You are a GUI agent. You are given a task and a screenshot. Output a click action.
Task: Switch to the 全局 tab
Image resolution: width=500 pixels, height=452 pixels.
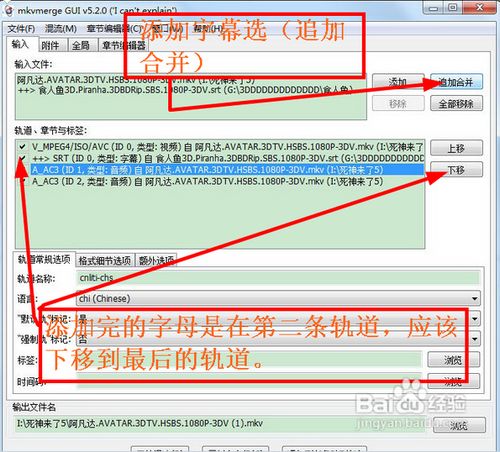coord(81,45)
